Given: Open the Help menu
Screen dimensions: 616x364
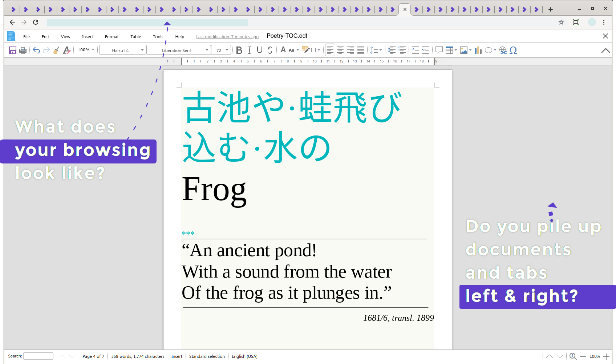Looking at the screenshot, I should click(180, 37).
